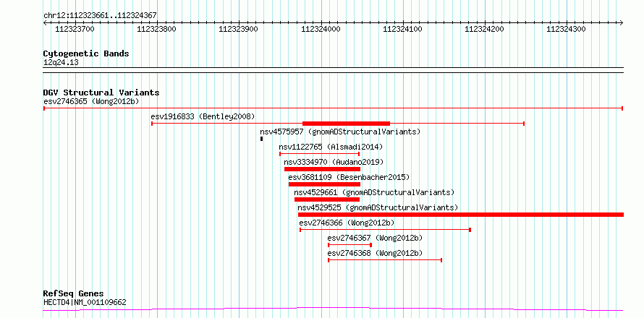
Task: Select the esv2746365 variant bar spanning the region
Action: 333,108
